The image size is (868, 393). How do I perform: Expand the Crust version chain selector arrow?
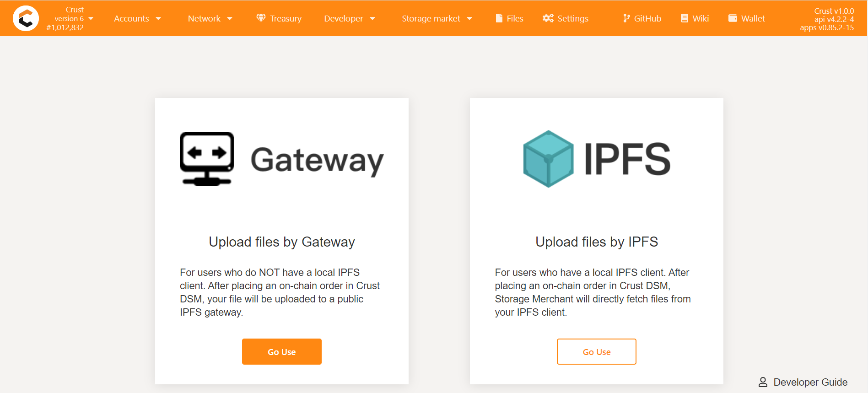pyautogui.click(x=91, y=19)
